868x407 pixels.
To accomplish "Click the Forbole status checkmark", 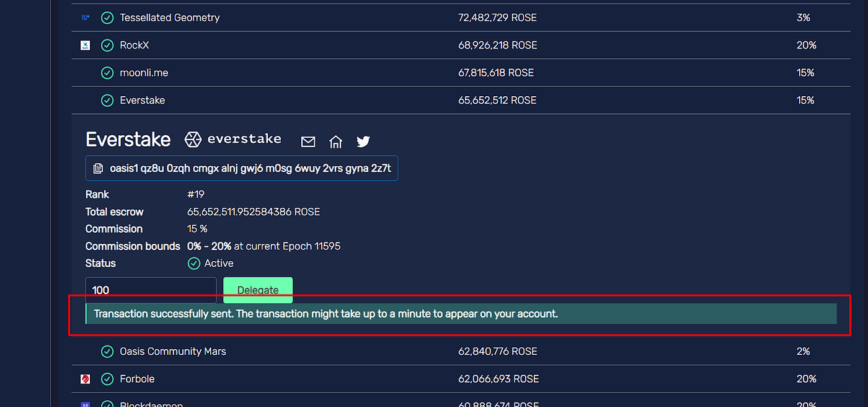I will click(x=107, y=378).
